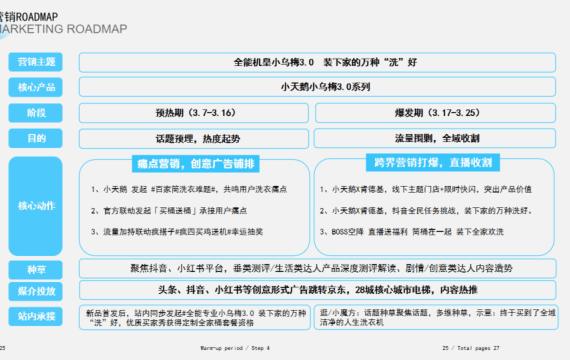
Task: Select the heading 痛点营销，创意广告铺排
Action: (196, 164)
